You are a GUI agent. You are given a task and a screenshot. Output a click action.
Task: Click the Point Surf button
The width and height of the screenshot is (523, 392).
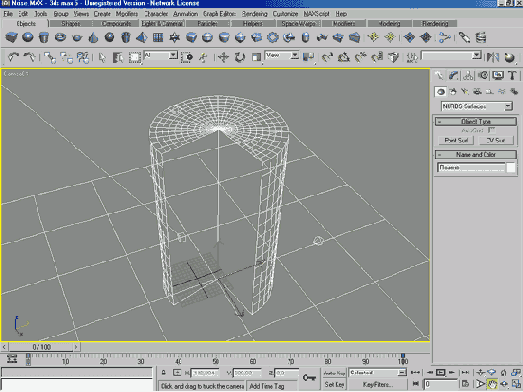tap(456, 140)
